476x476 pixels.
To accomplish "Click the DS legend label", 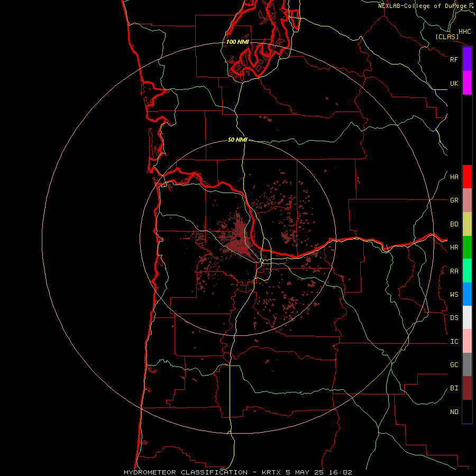I will pyautogui.click(x=454, y=318).
